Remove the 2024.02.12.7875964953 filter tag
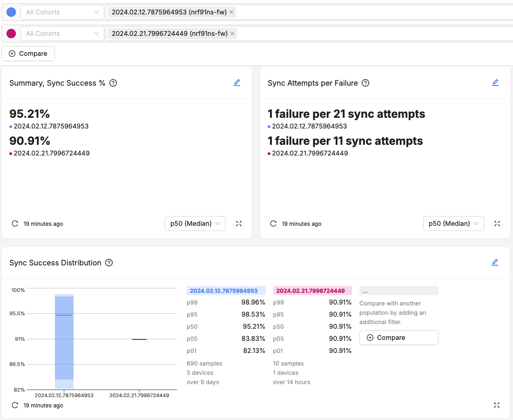 231,12
